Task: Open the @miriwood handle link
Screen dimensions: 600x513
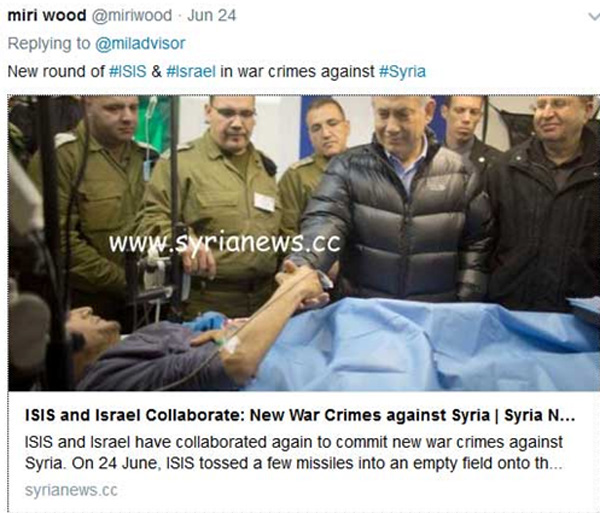Action: 132,16
